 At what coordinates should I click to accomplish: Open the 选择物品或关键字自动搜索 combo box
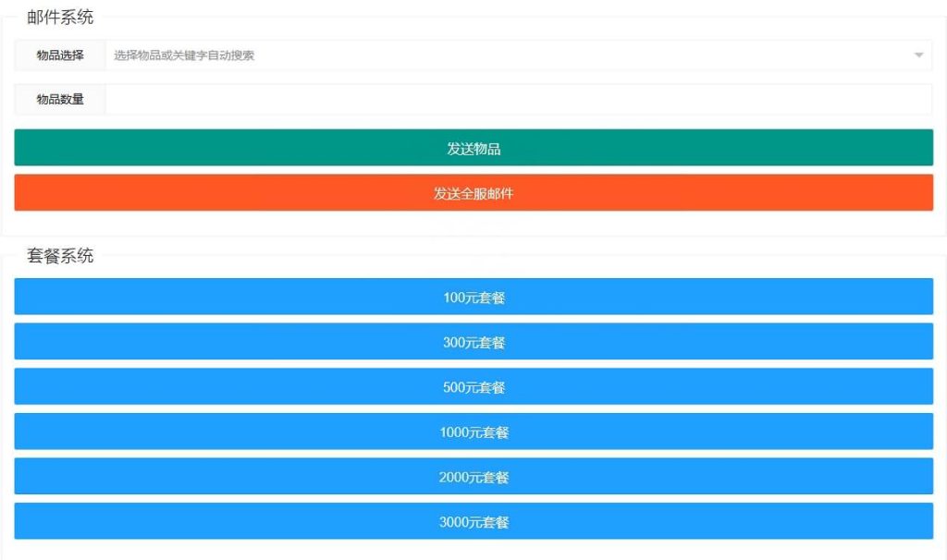pos(509,55)
